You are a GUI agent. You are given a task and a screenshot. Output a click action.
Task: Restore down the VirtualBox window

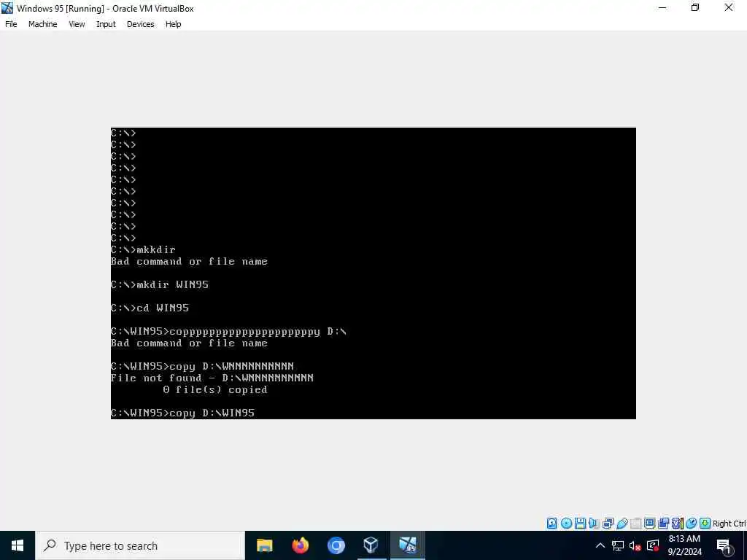point(695,7)
